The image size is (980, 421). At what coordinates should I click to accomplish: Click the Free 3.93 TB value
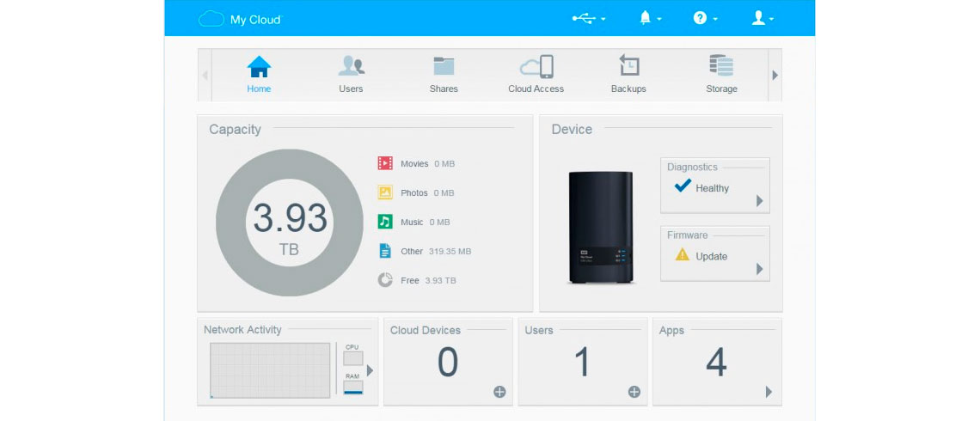[x=441, y=280]
